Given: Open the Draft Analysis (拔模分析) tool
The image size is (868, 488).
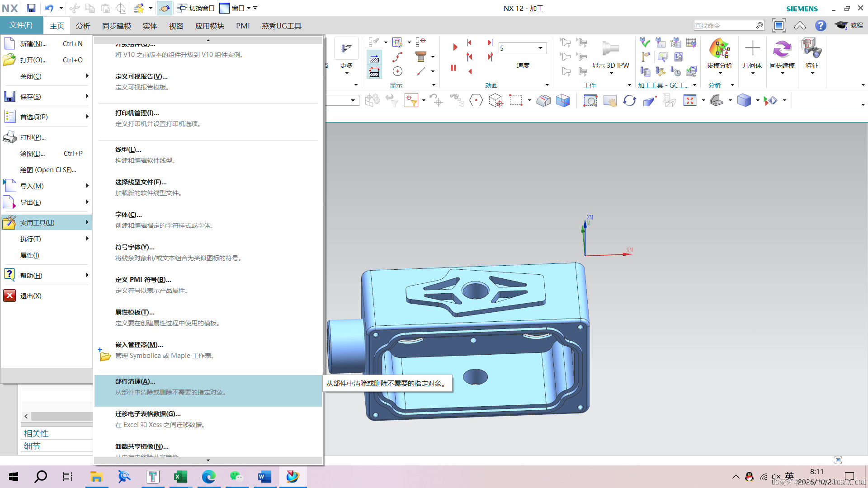Looking at the screenshot, I should tap(719, 49).
